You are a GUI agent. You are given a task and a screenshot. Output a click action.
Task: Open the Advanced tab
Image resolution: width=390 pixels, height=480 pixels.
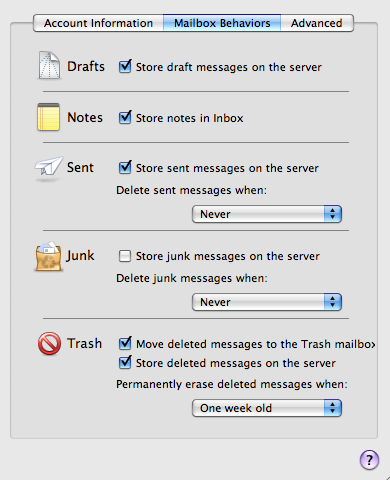317,23
